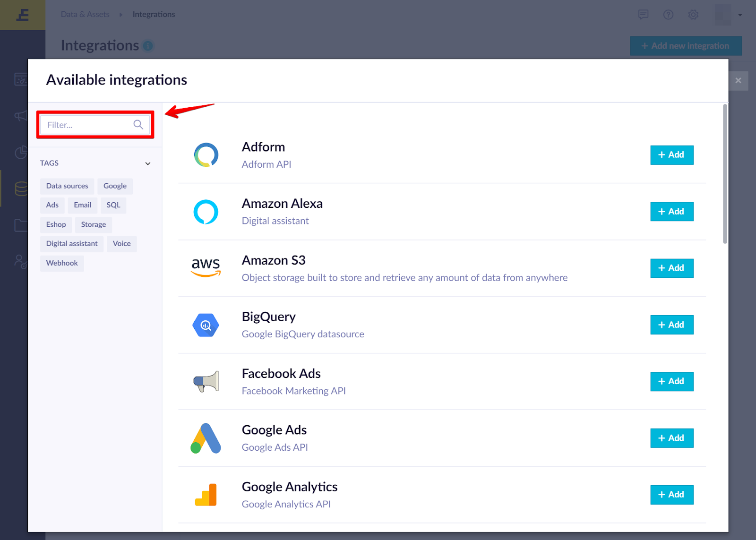The image size is (756, 540).
Task: Open the settings gear in top bar
Action: point(693,15)
